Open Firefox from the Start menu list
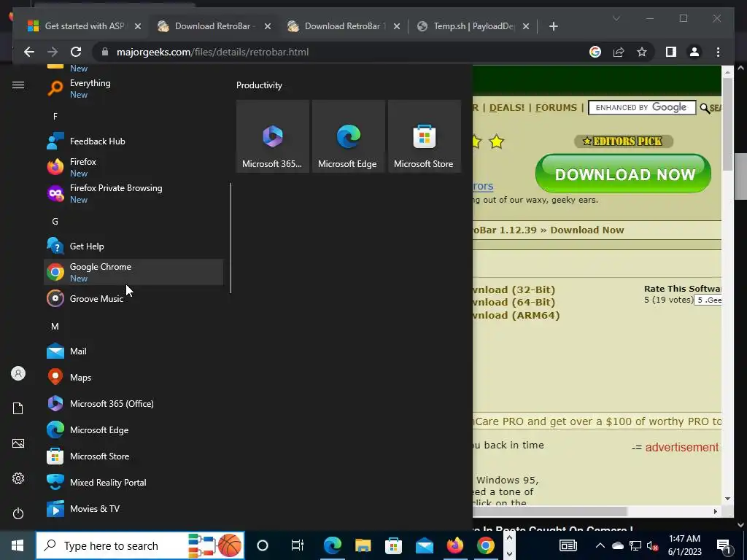The height and width of the screenshot is (560, 747). [x=133, y=167]
